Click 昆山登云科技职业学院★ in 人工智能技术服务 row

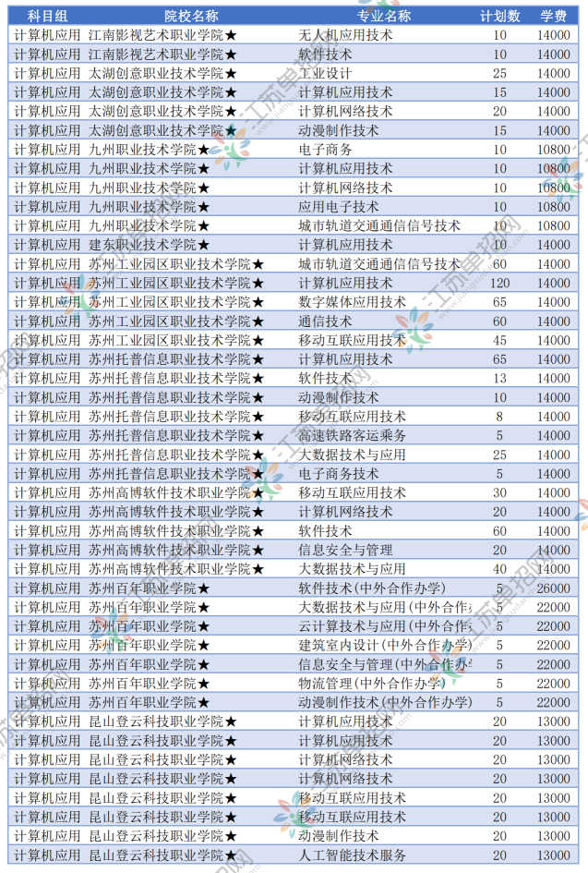tap(163, 855)
